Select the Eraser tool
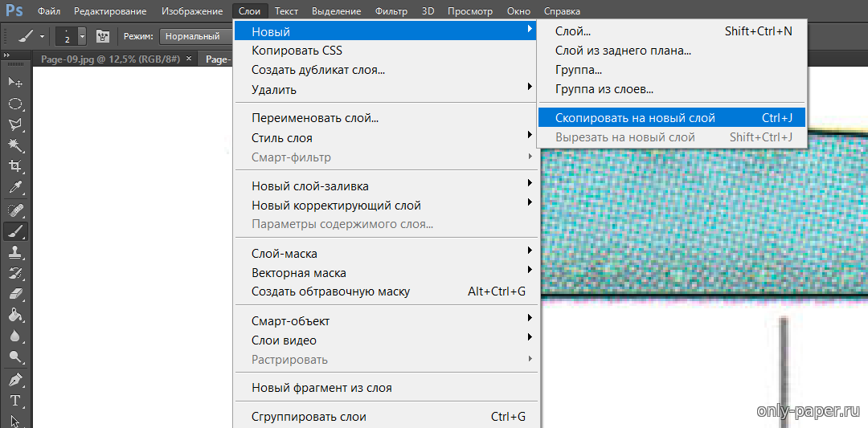The width and height of the screenshot is (868, 428). 14,294
